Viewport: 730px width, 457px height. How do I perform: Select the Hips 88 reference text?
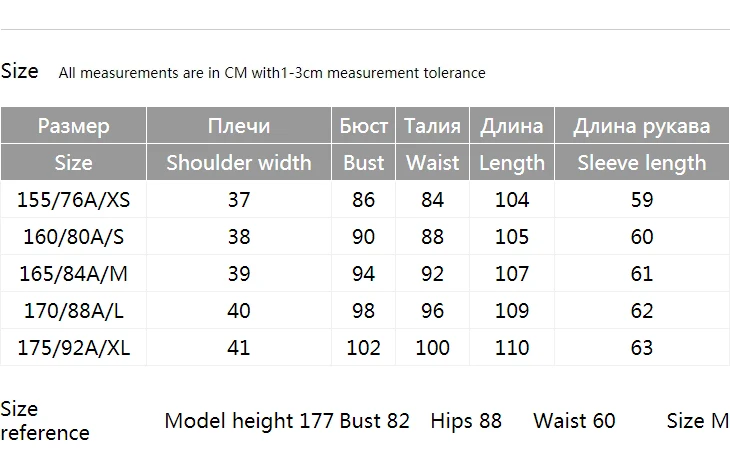[x=466, y=421]
